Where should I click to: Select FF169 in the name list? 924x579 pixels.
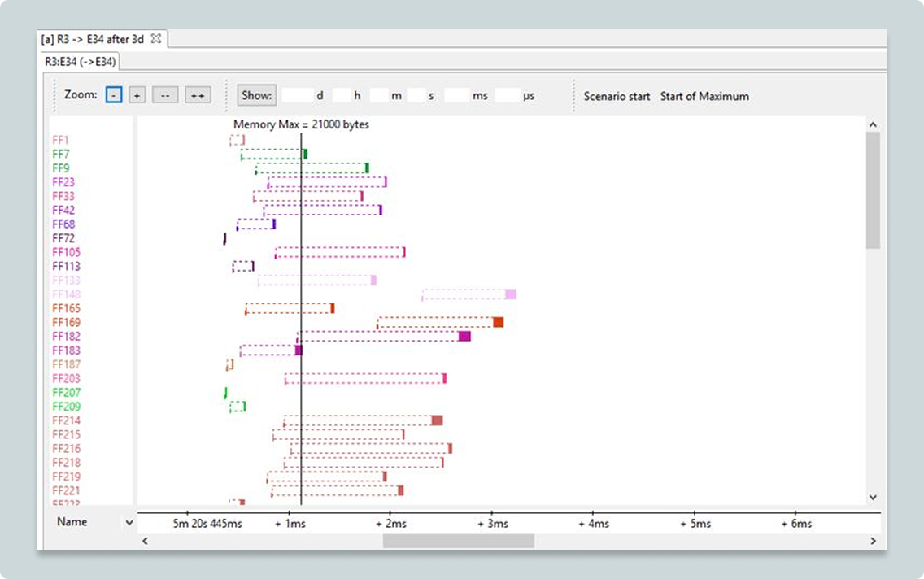tap(66, 323)
